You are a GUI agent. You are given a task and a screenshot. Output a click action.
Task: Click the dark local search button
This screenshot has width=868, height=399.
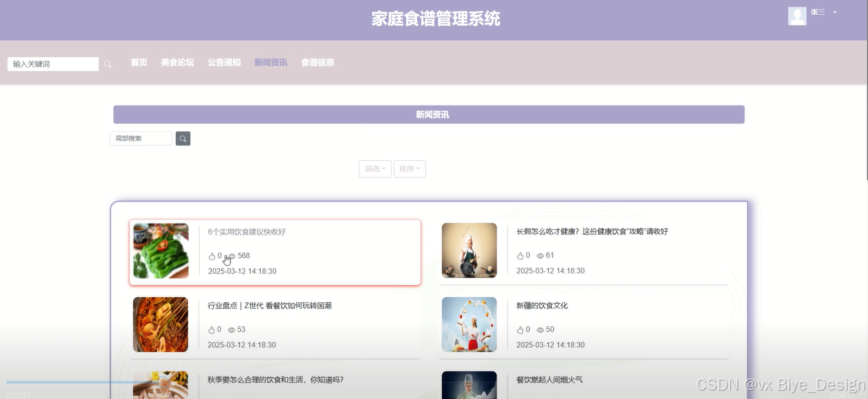(x=183, y=138)
